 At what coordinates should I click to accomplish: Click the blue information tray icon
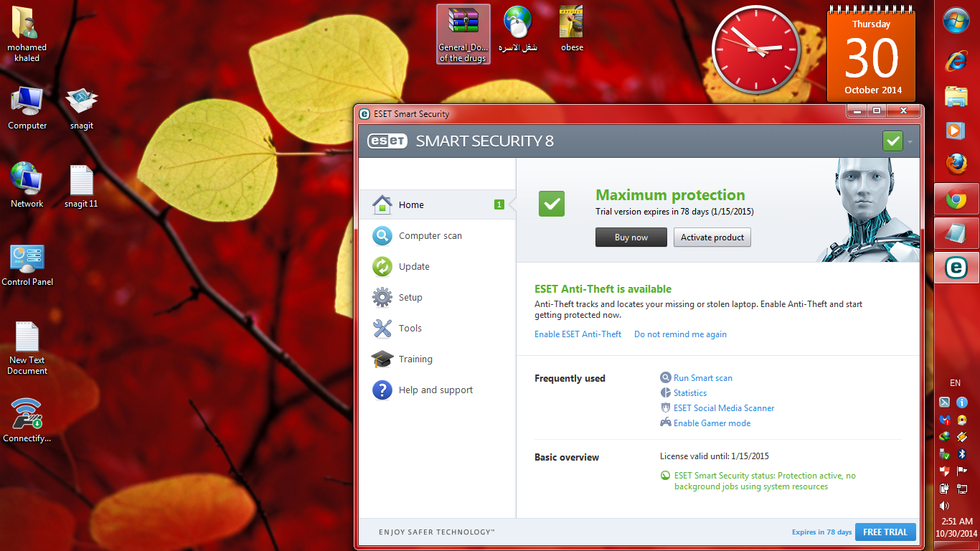(x=962, y=402)
